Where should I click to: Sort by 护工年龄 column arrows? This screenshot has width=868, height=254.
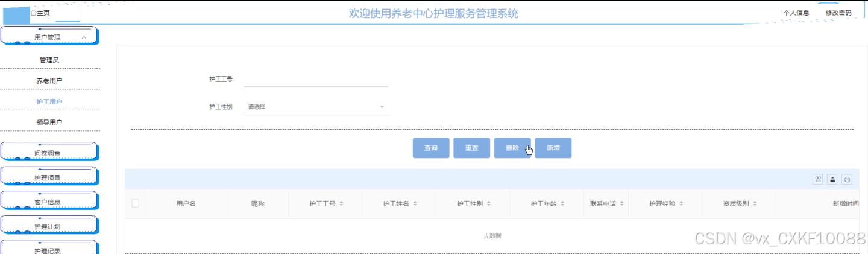(x=562, y=204)
